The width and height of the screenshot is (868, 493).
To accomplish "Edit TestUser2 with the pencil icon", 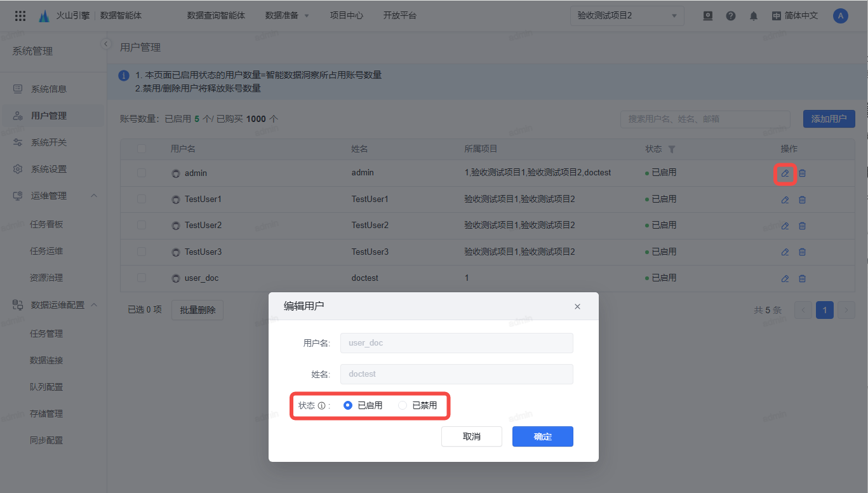I will (785, 226).
